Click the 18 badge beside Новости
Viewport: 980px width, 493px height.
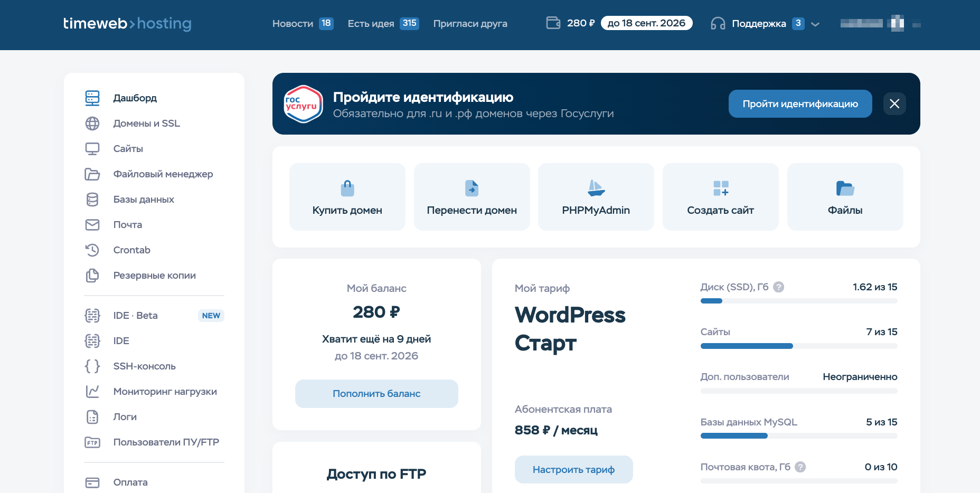pyautogui.click(x=326, y=23)
